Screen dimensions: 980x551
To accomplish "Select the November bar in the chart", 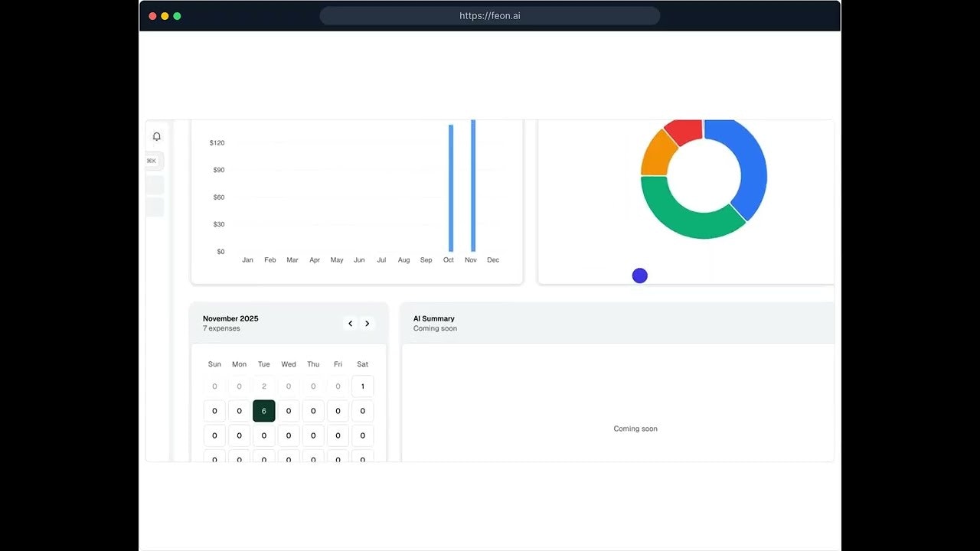I will click(473, 186).
